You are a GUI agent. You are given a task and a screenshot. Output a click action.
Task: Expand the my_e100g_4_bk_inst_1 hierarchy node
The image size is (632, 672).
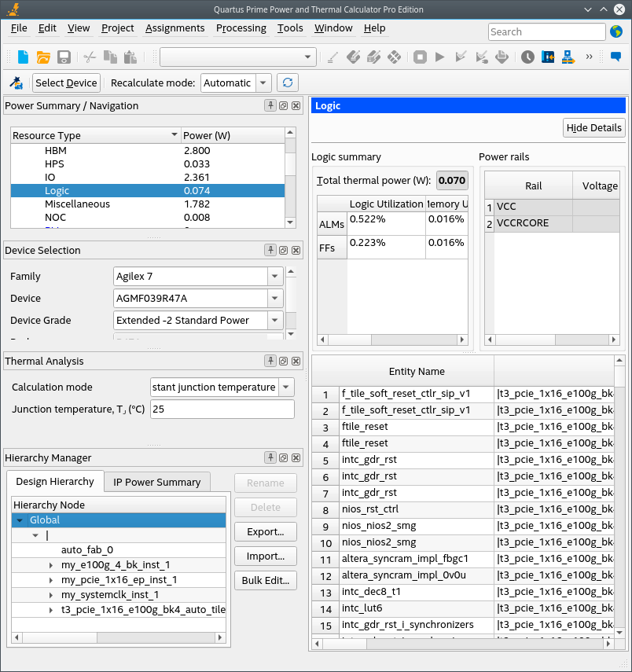[x=50, y=565]
